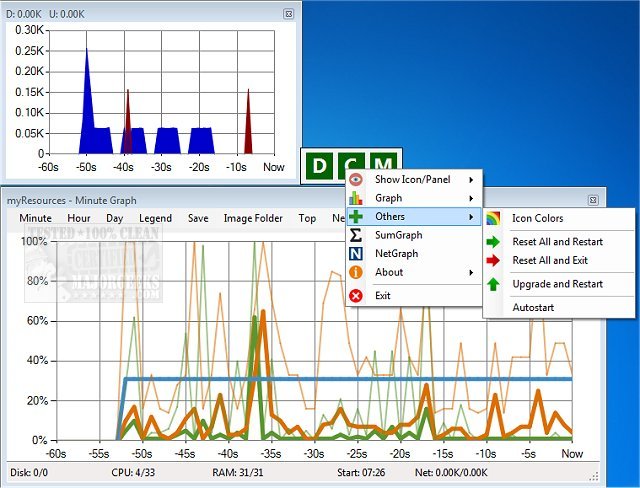Click the eye icon beside Show Icon/Panel
Image resolution: width=640 pixels, height=488 pixels.
(x=356, y=179)
